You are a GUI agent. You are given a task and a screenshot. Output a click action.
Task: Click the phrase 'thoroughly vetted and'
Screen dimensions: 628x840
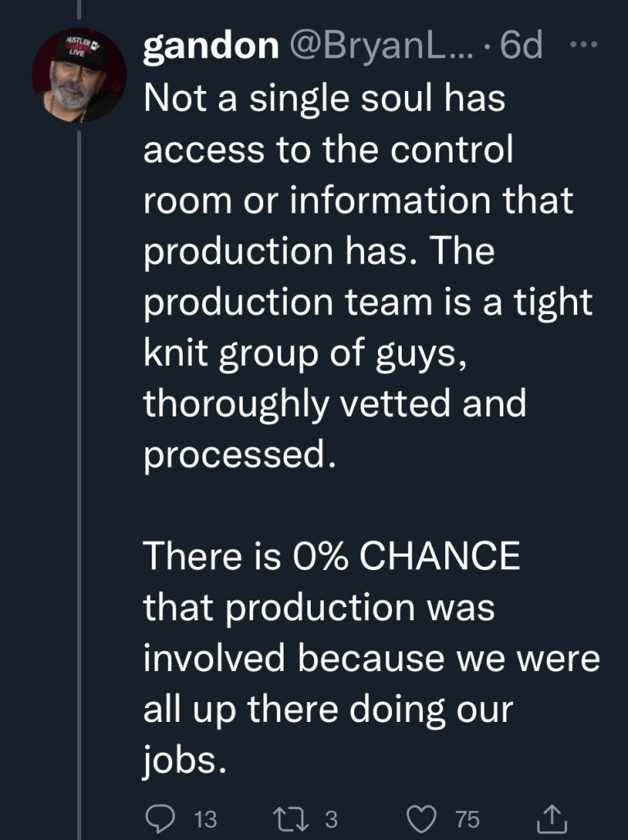pyautogui.click(x=334, y=404)
